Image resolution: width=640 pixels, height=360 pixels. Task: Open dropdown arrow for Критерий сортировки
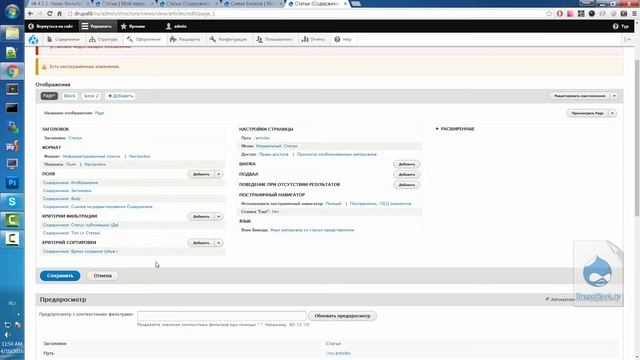[x=219, y=243]
